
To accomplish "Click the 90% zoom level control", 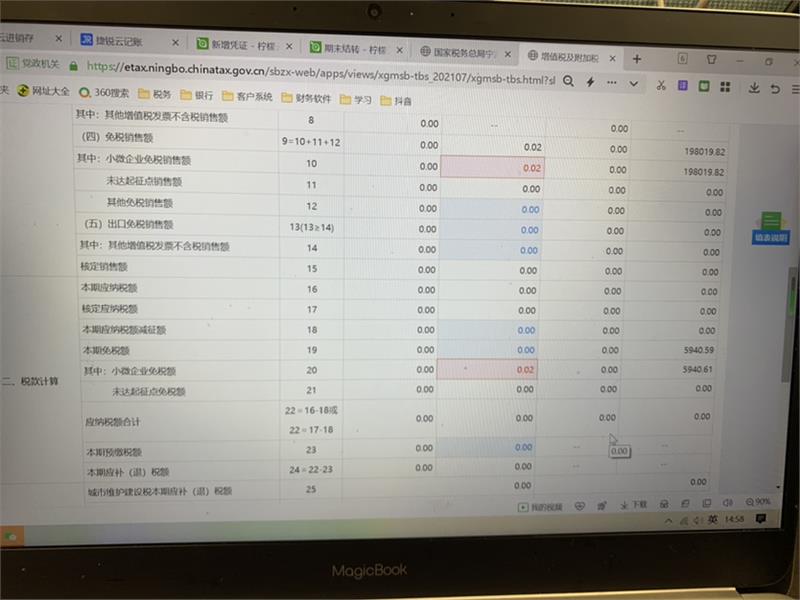I will tap(759, 502).
